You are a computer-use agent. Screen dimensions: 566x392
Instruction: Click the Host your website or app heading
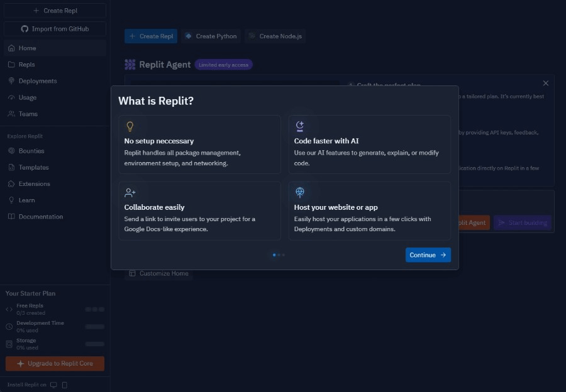[x=336, y=207]
